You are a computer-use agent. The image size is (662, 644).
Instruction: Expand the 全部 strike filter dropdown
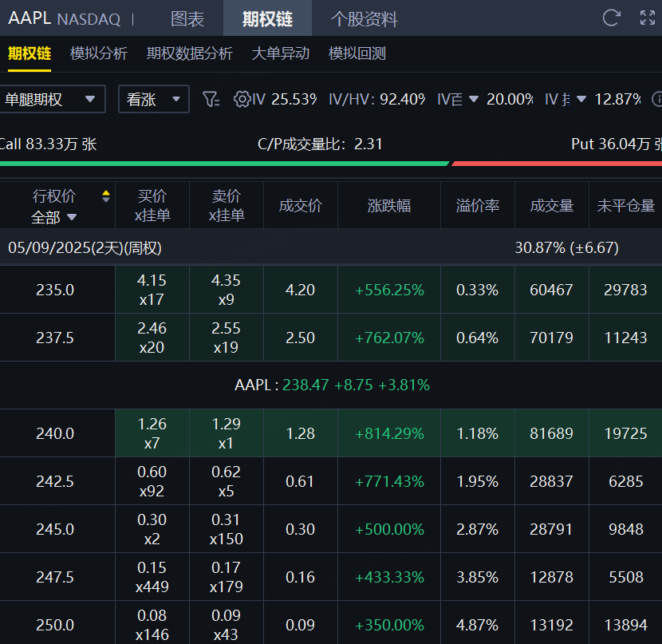(54, 217)
